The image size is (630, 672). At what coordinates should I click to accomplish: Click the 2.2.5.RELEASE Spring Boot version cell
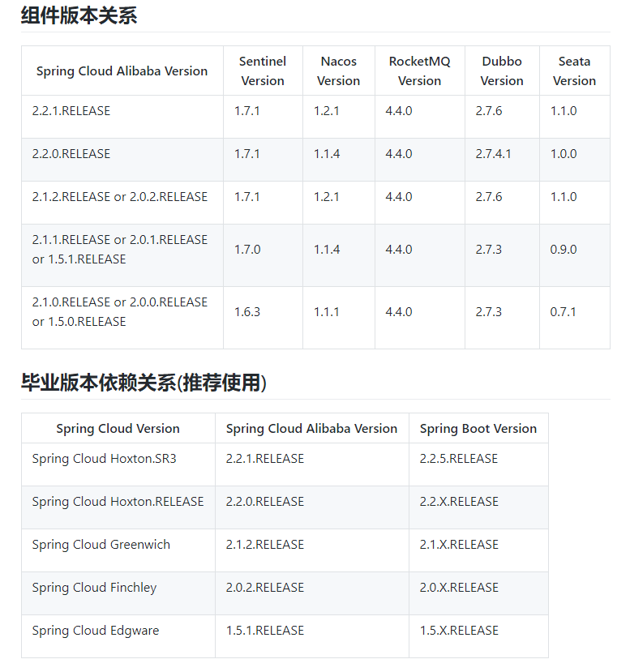(478, 464)
